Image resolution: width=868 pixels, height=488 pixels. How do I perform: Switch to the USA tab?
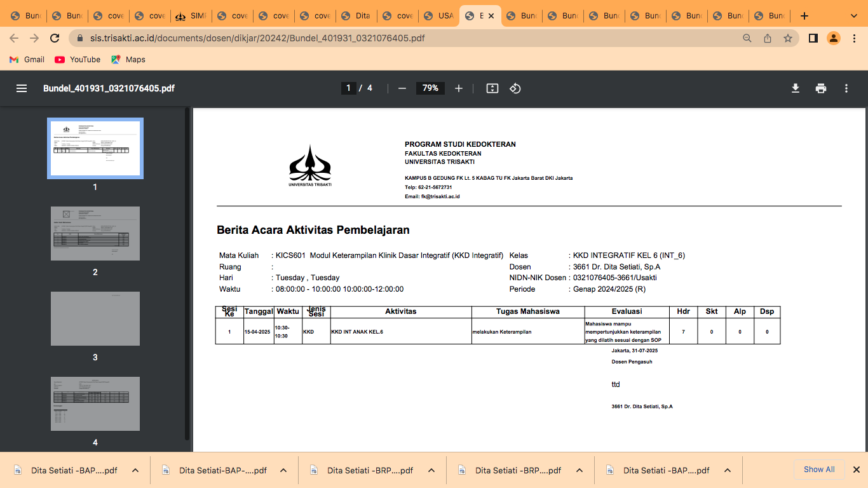(x=438, y=16)
